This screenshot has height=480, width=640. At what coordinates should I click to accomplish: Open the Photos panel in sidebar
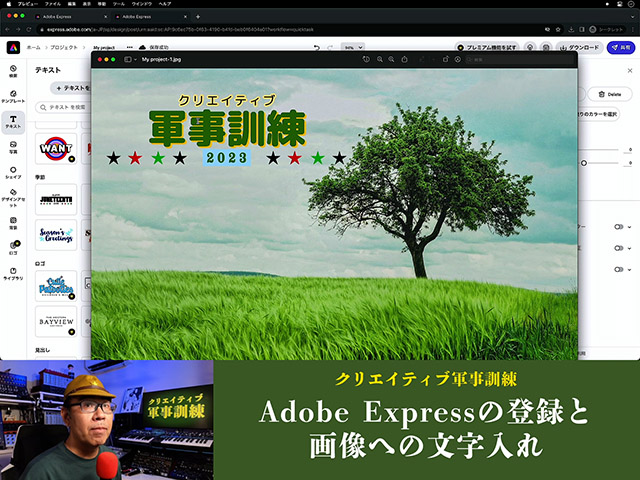pyautogui.click(x=13, y=147)
